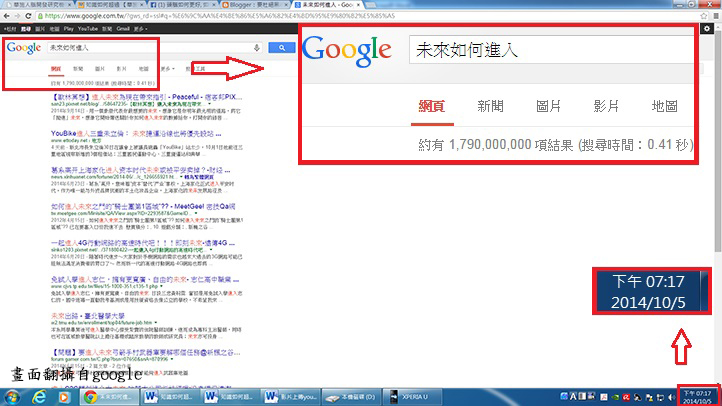722x406 pixels.
Task: Open the Word document titled 影片上傳you...
Action: 291,397
